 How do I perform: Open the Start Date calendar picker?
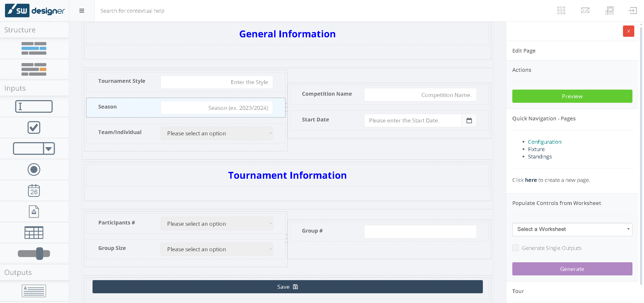pyautogui.click(x=469, y=121)
